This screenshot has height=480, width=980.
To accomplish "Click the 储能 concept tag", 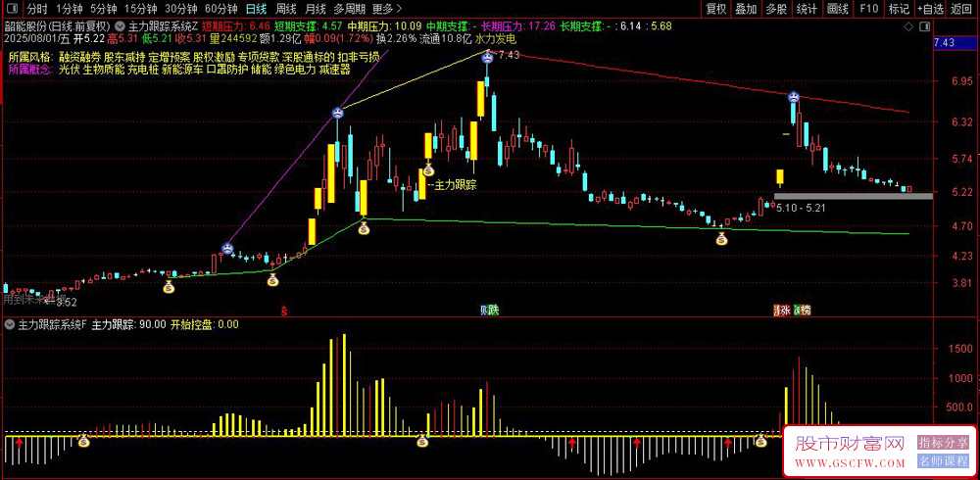I will tap(262, 69).
